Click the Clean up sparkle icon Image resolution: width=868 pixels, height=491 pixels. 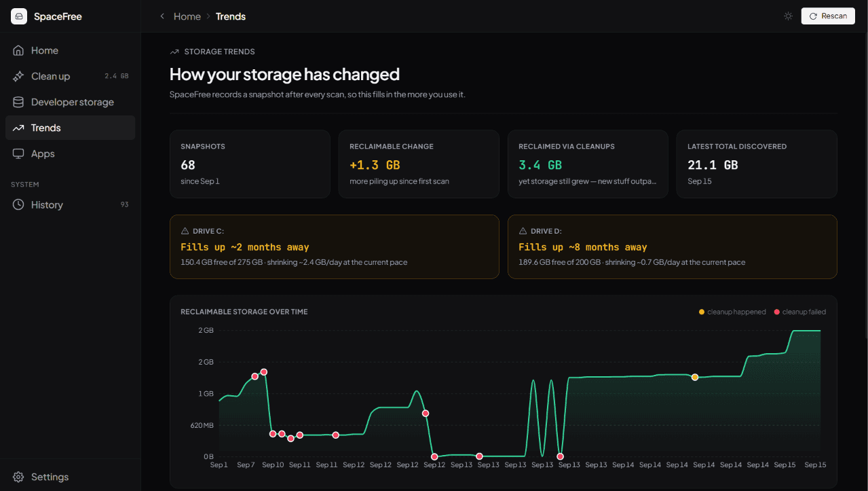click(18, 76)
